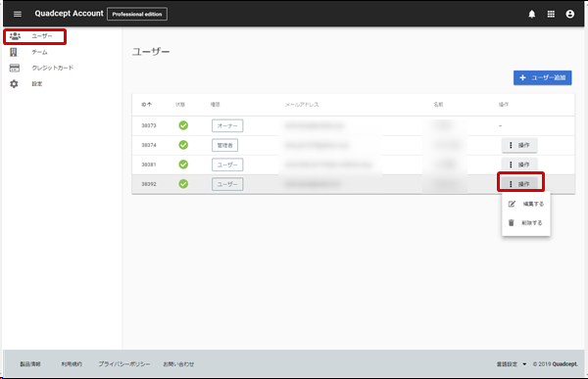Viewport: 588px width, 379px height.
Task: Click the © 2019 Quadcept footer text
Action: point(556,364)
